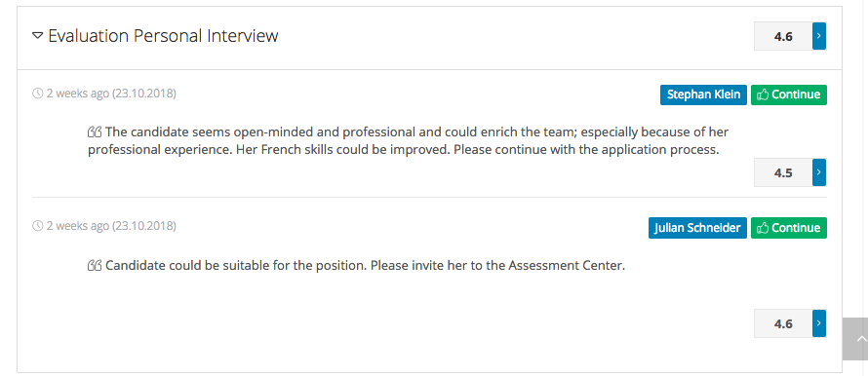Viewport: 868px width, 376px height.
Task: Click Stephan Klein's green Continue badge
Action: tap(789, 94)
